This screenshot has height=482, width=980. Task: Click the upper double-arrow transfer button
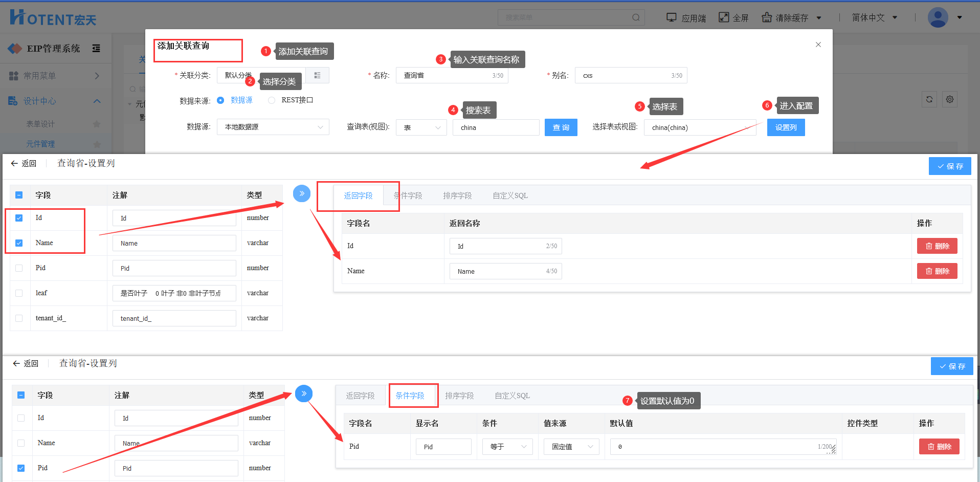point(302,193)
